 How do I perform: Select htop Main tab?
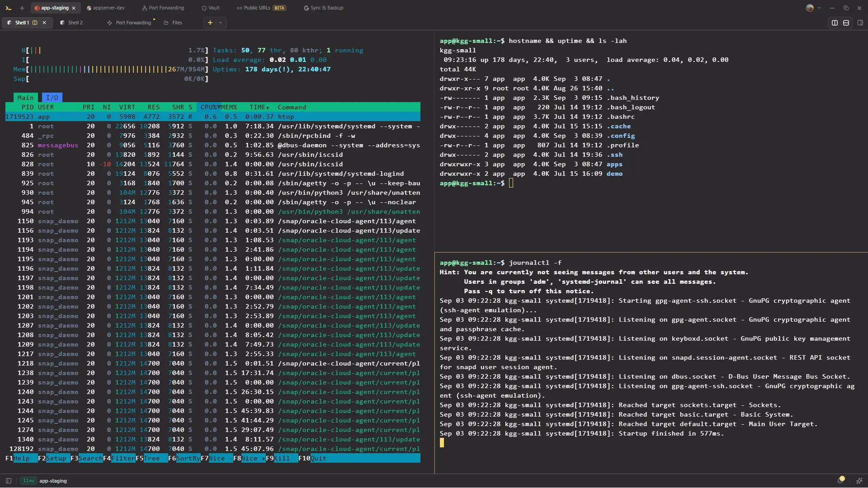[x=25, y=98]
